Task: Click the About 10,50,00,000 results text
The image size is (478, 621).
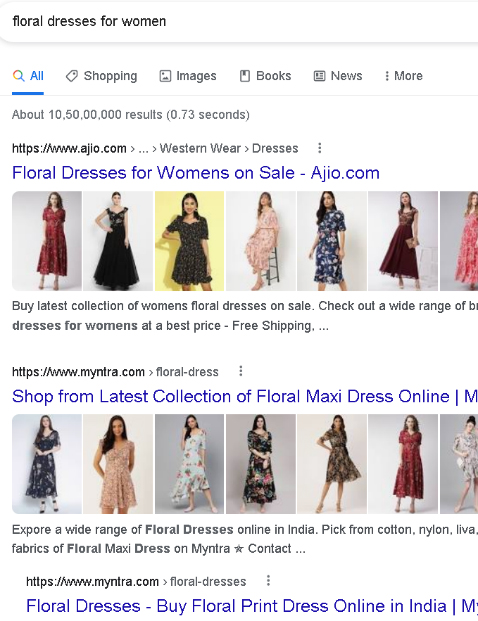Action: point(131,115)
